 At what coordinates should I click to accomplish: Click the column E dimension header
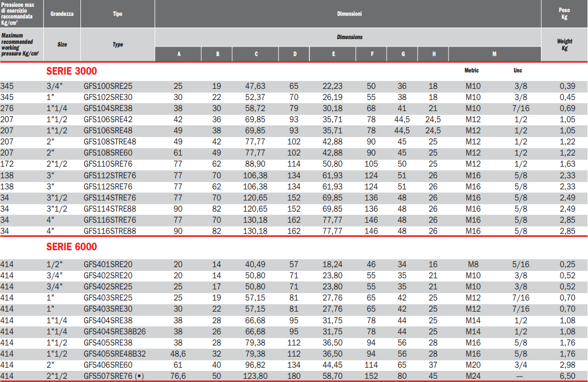[333, 54]
